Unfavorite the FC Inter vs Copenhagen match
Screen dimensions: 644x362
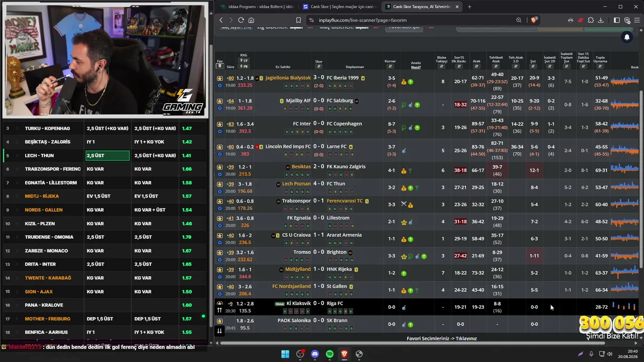[220, 124]
